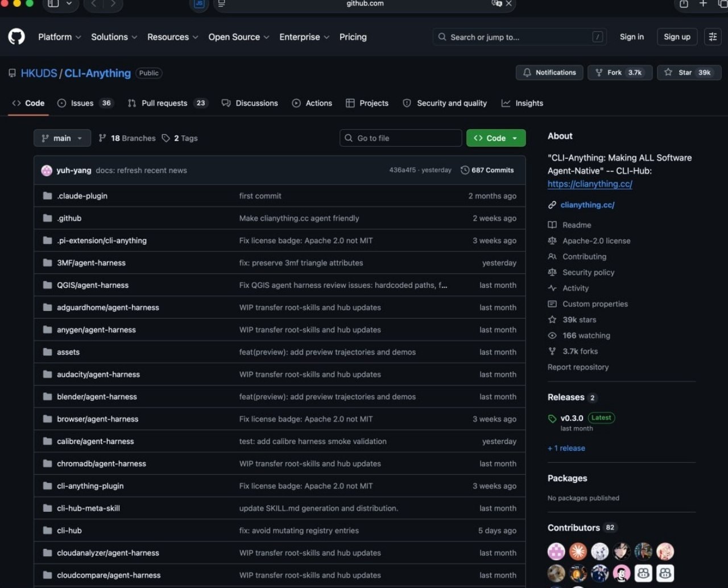
Task: Open the appearance settings icon next to Sign up
Action: (713, 37)
